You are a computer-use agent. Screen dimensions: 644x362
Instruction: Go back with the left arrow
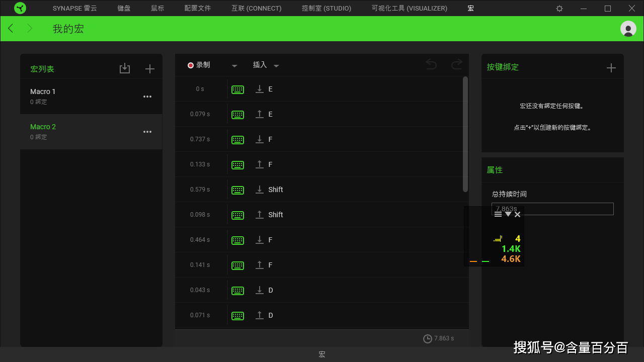(11, 28)
